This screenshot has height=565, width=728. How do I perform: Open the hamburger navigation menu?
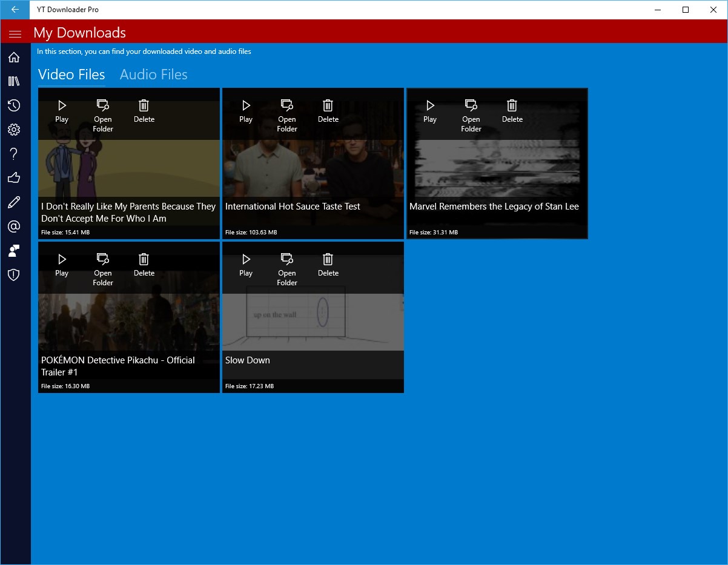pos(15,34)
